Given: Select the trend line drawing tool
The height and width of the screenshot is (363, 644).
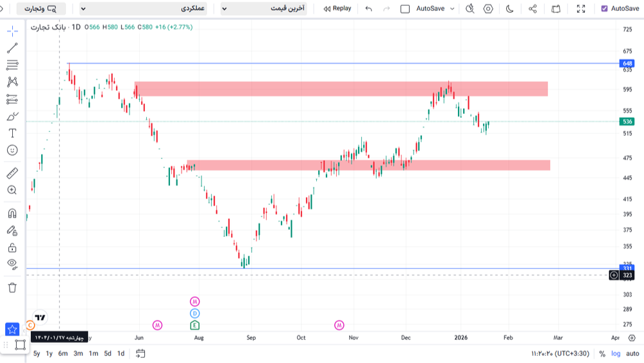Looking at the screenshot, I should (x=12, y=48).
